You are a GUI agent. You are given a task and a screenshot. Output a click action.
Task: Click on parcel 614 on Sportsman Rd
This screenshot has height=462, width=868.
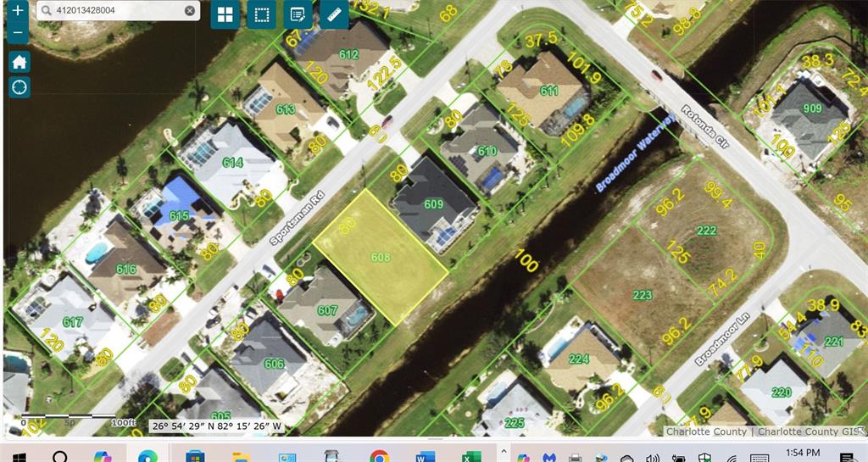click(x=232, y=162)
